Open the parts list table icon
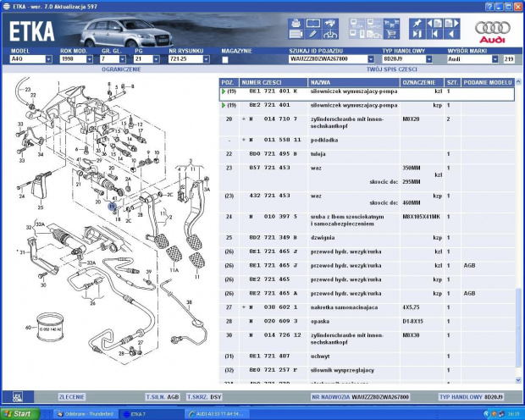This screenshot has height=420, width=525. click(x=296, y=34)
